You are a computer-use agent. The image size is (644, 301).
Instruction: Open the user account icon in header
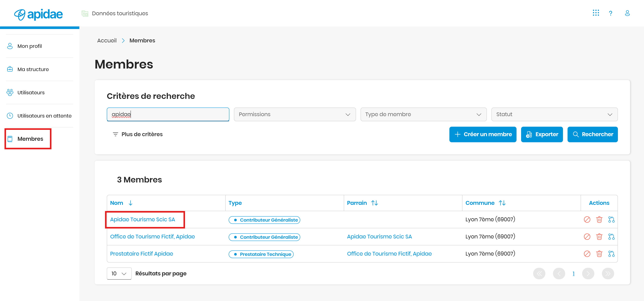(627, 13)
